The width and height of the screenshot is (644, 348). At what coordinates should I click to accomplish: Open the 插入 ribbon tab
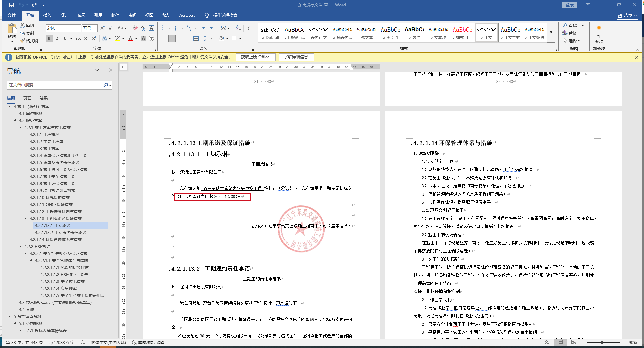(x=47, y=15)
